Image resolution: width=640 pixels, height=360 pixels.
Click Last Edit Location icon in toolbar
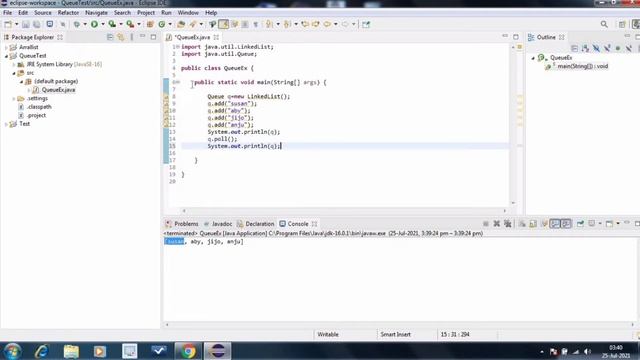click(x=305, y=24)
